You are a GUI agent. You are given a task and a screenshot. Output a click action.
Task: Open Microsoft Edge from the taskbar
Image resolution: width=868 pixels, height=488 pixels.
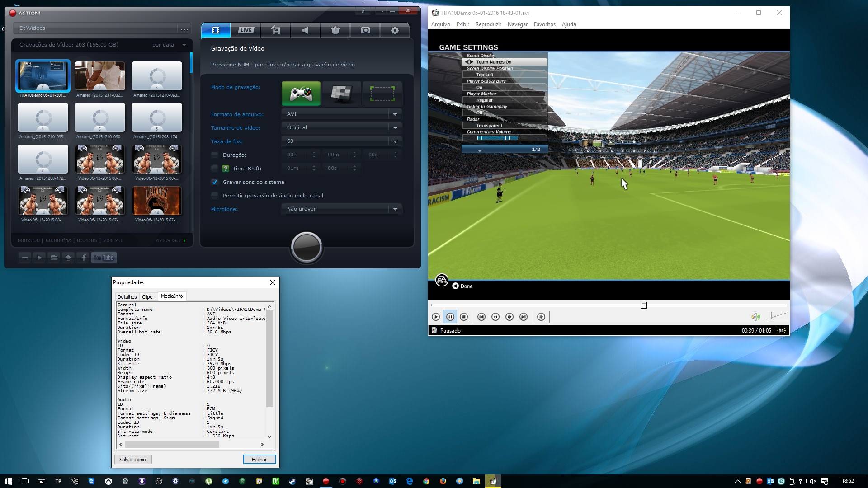pyautogui.click(x=410, y=481)
